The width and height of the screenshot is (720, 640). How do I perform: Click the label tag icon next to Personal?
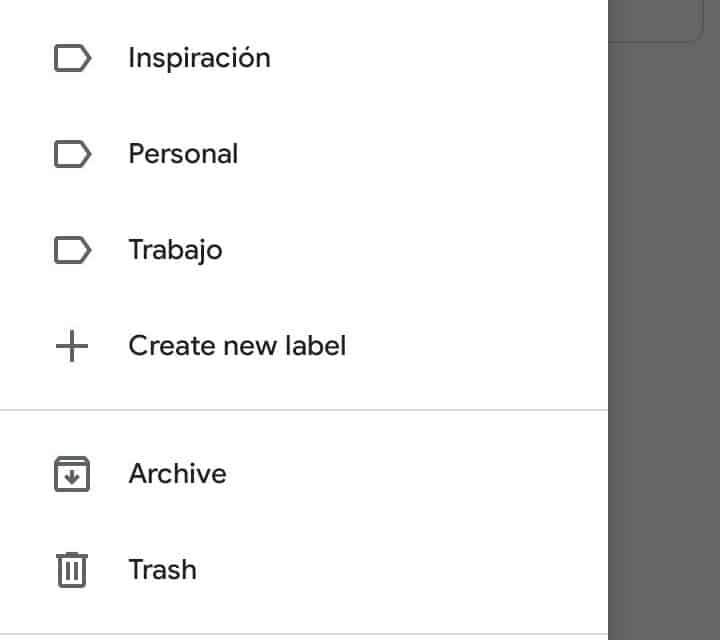(x=71, y=154)
